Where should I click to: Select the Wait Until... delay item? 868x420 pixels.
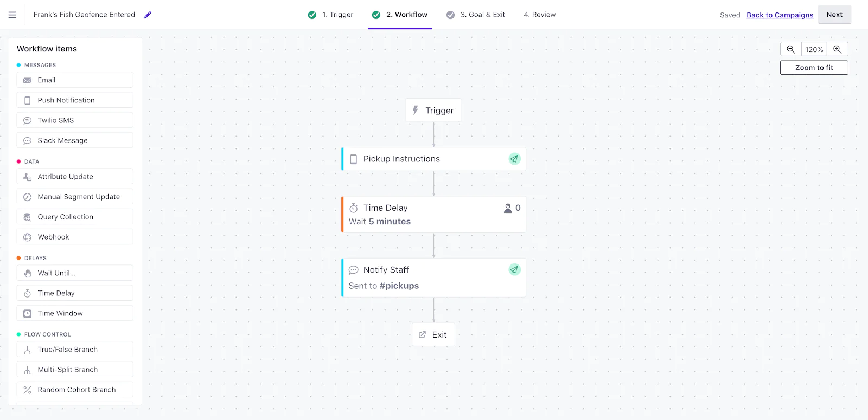74,273
